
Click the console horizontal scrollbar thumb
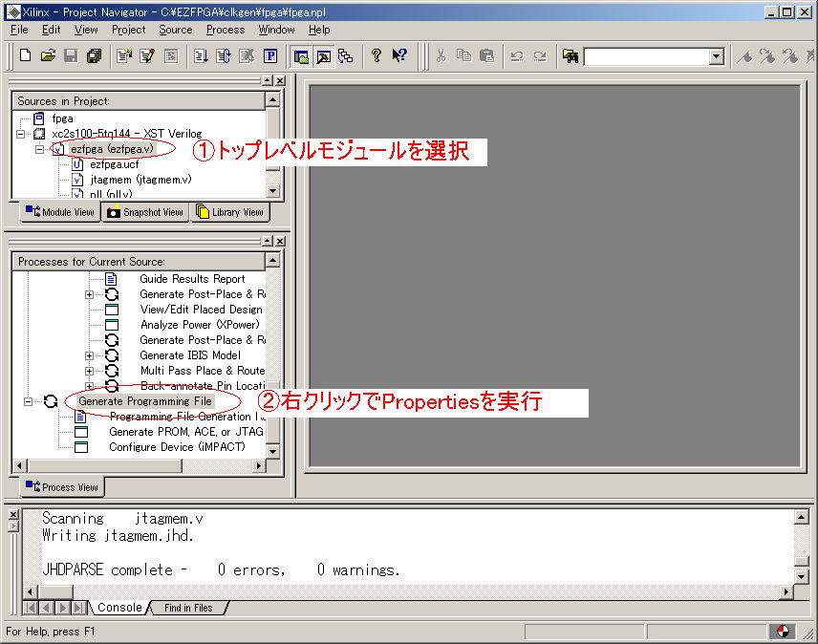[x=55, y=591]
